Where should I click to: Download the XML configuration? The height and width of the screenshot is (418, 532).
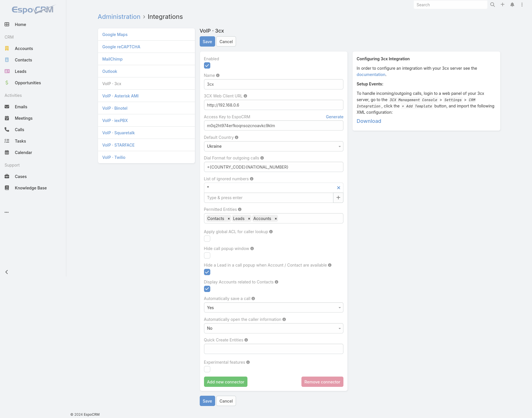369,121
